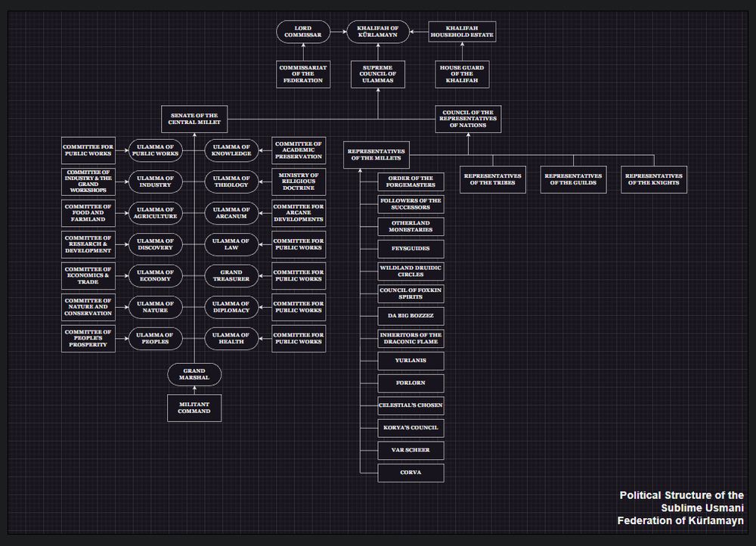Select the Ulamma of Knowledge node
This screenshot has width=756, height=546.
[x=231, y=150]
